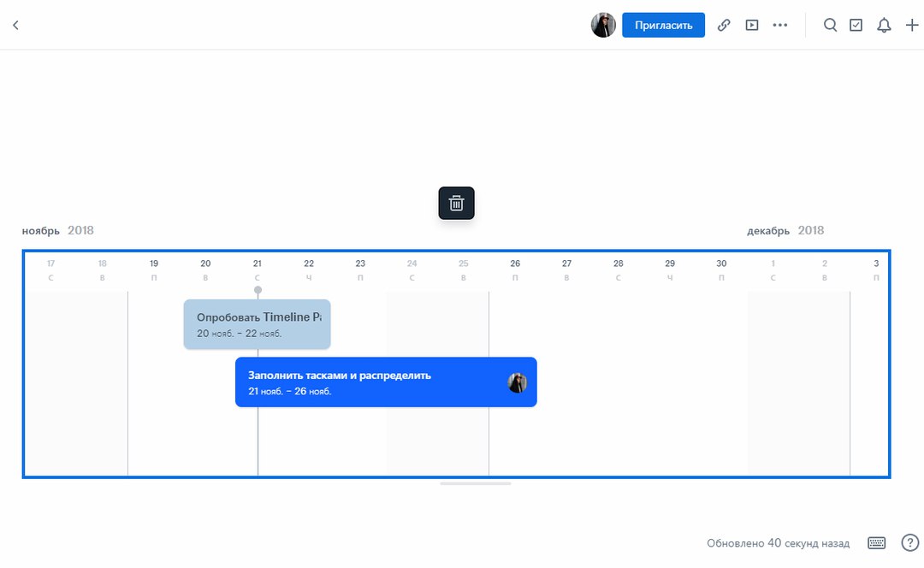
Task: Click the ноябрь 2018 month label
Action: [58, 230]
